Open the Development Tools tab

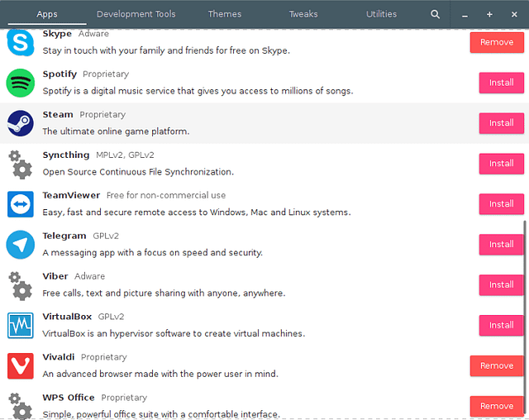(x=136, y=14)
